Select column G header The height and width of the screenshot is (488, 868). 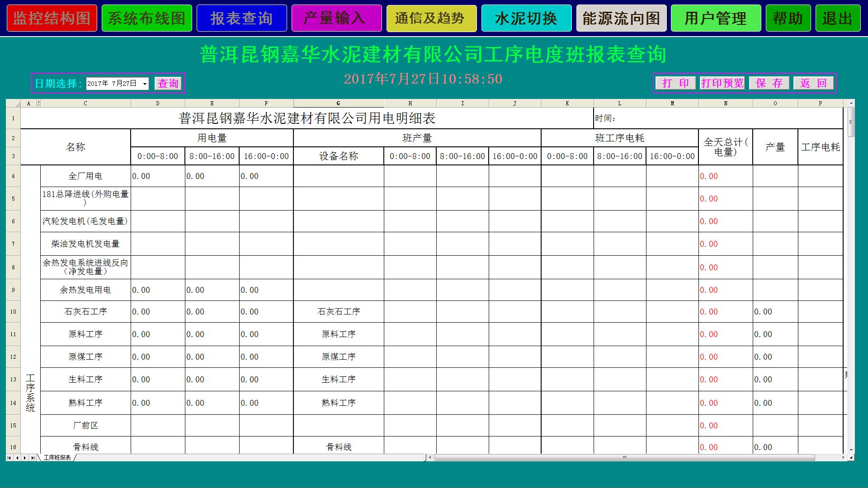338,103
